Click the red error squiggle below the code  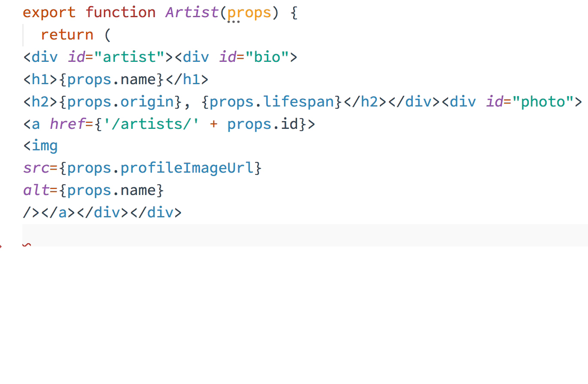(x=27, y=245)
